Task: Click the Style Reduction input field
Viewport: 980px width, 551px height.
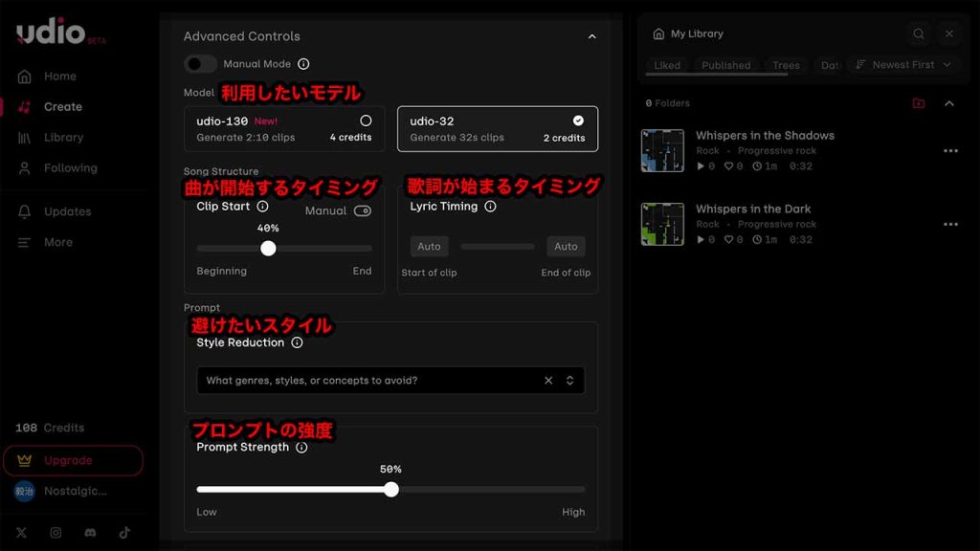Action: [x=390, y=381]
